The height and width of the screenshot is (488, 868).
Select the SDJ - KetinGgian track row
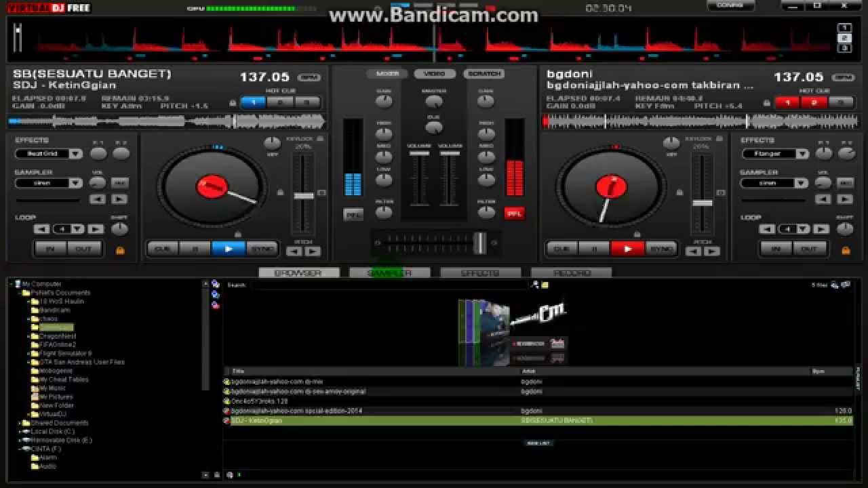click(538, 421)
